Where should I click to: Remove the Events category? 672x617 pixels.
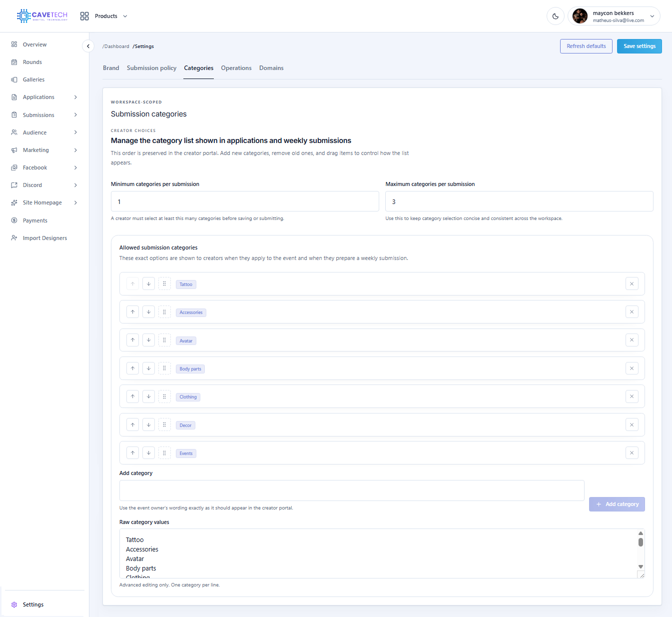coord(632,453)
